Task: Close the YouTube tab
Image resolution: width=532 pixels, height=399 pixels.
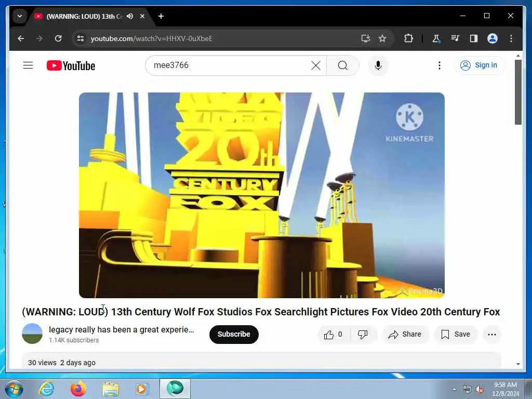Action: coord(142,16)
